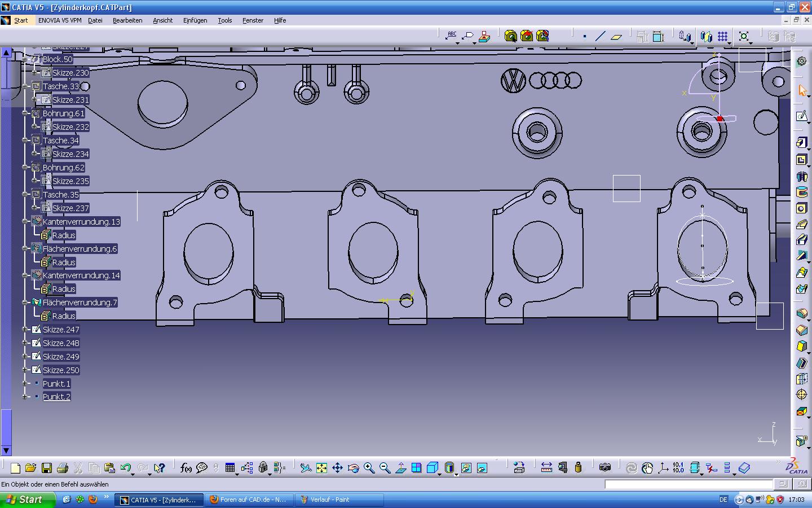Open the Einfügen menu

pos(195,20)
